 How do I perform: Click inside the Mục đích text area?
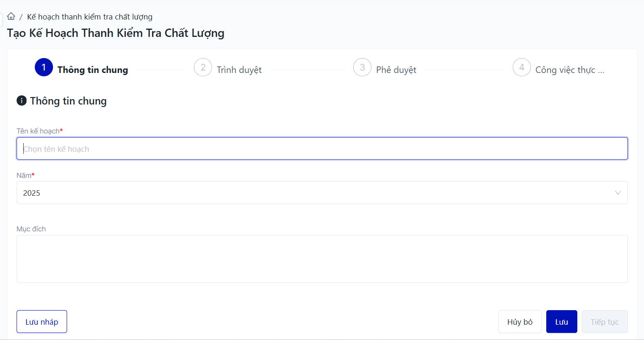(322, 259)
